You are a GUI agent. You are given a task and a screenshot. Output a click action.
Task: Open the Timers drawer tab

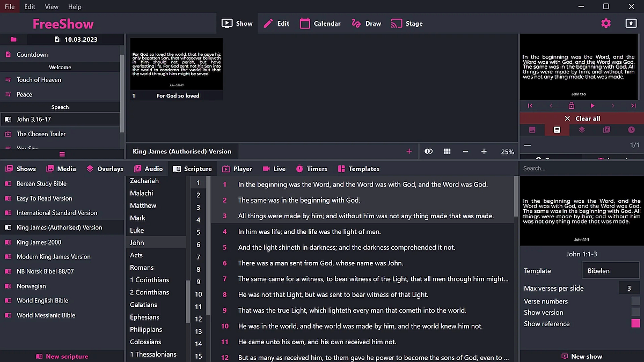tap(311, 168)
